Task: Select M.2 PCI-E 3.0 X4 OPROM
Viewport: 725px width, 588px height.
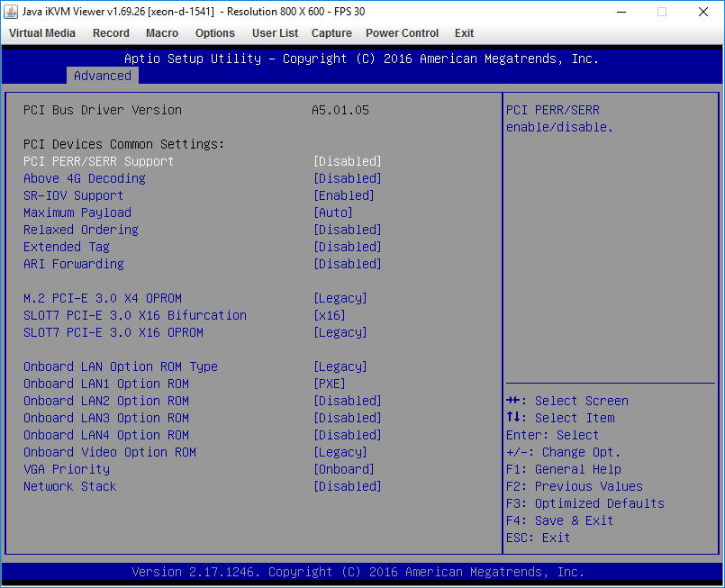Action: [x=103, y=298]
